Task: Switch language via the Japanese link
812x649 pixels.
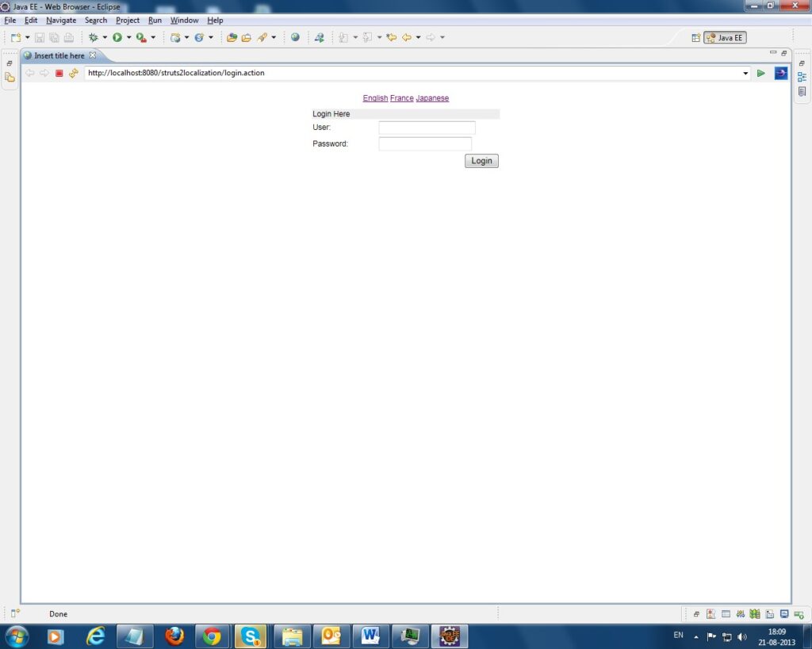Action: pos(432,98)
